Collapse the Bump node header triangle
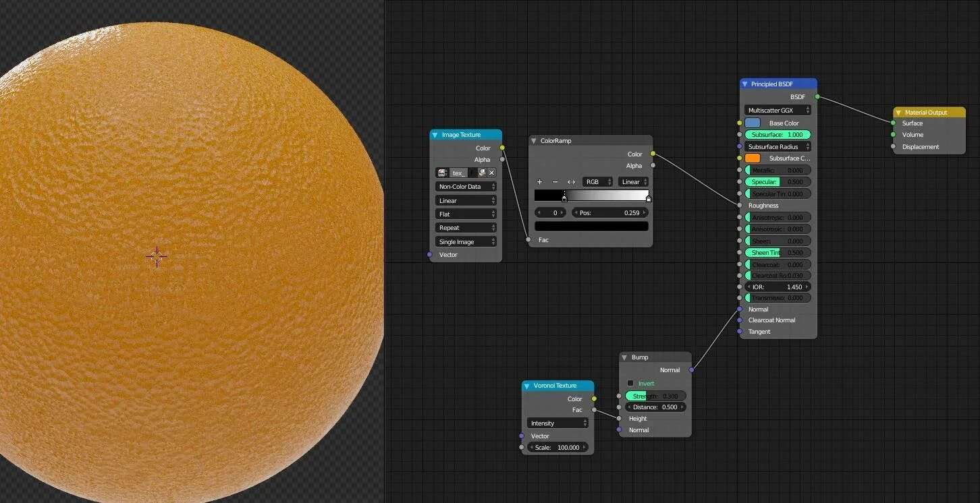The height and width of the screenshot is (503, 980). point(624,357)
